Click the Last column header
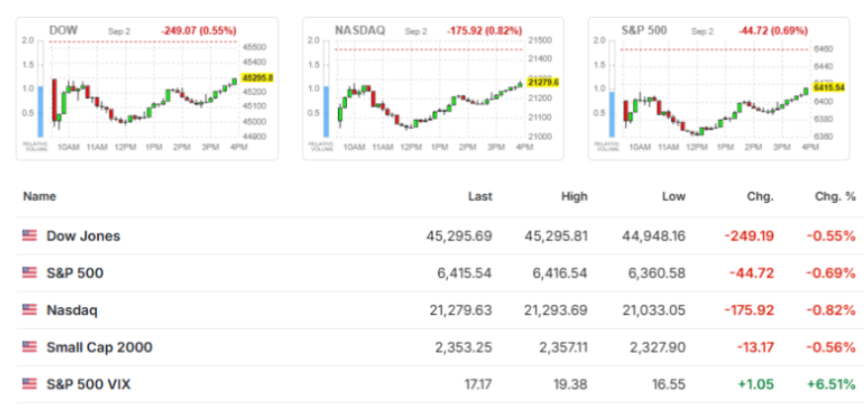Image resolution: width=868 pixels, height=409 pixels. tap(480, 196)
